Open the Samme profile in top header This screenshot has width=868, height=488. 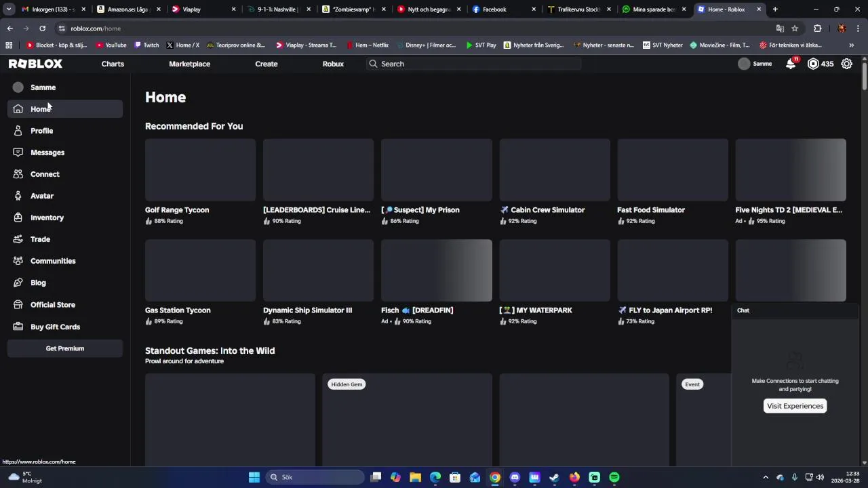coord(755,64)
